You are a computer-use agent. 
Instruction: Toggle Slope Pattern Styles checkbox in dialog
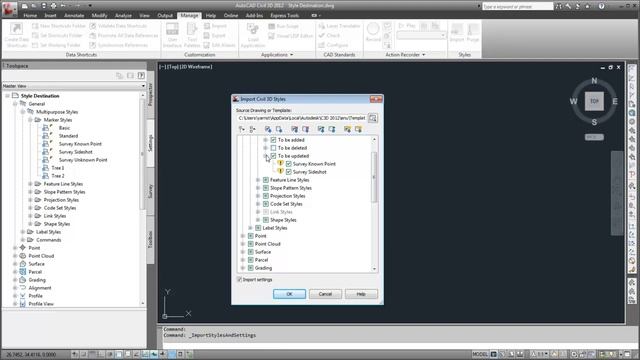pos(266,188)
